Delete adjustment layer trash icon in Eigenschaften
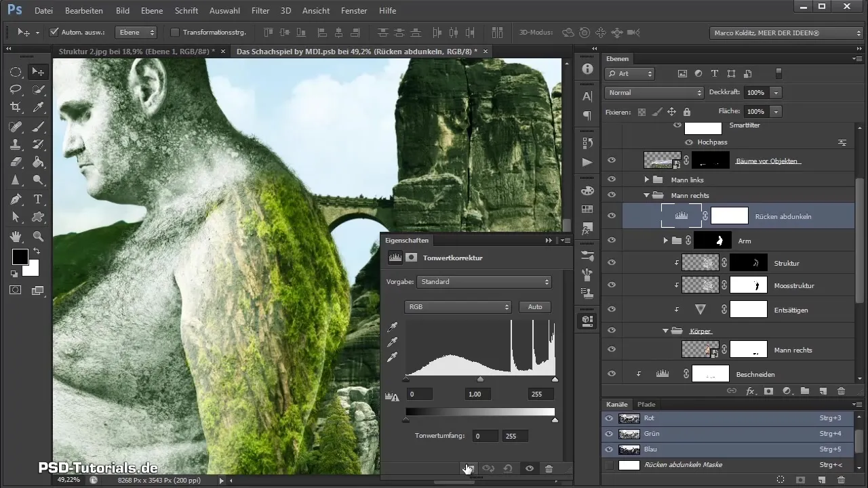Viewport: 868px width, 488px height. click(549, 468)
